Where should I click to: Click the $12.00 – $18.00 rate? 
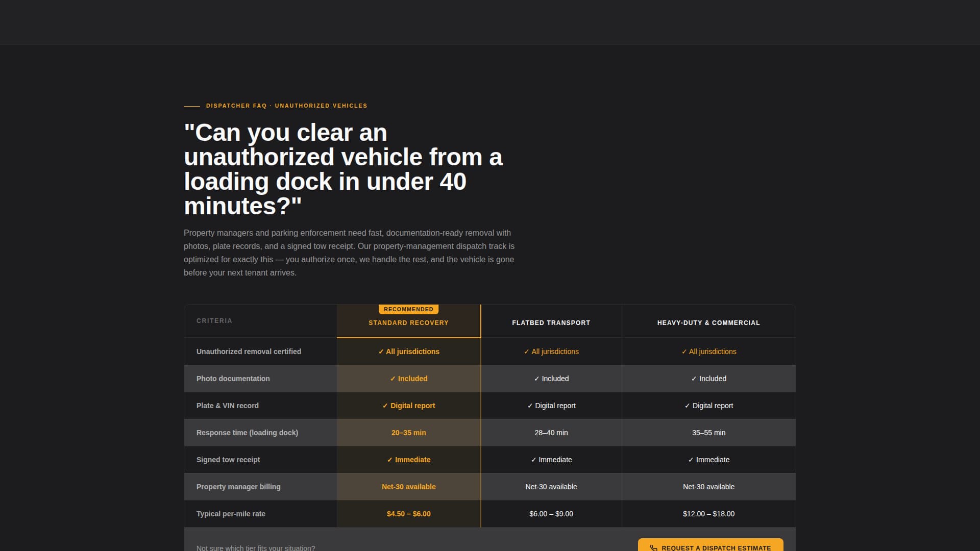(x=708, y=514)
